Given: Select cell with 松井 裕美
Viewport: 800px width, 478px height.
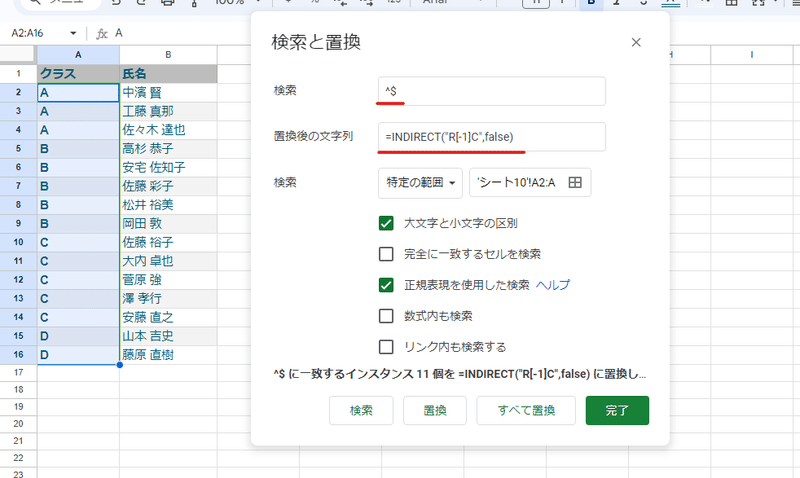Looking at the screenshot, I should pos(168,205).
